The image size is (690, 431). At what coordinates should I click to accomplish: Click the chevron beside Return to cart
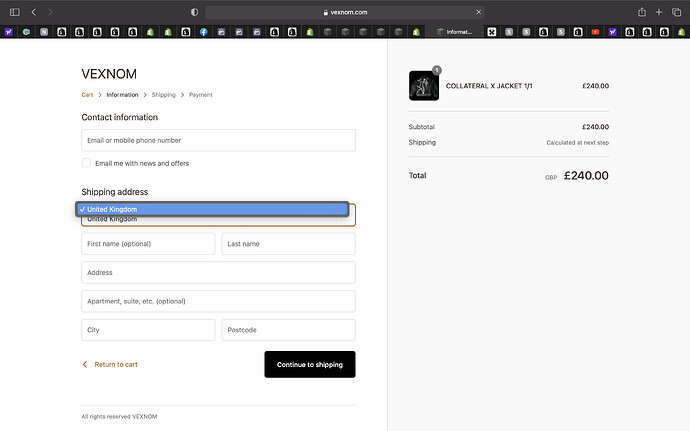point(85,365)
